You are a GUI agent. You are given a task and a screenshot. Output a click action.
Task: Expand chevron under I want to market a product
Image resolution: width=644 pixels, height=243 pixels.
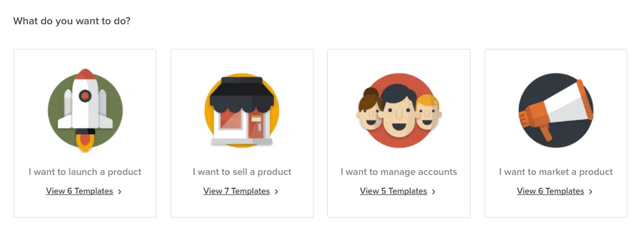click(x=591, y=191)
